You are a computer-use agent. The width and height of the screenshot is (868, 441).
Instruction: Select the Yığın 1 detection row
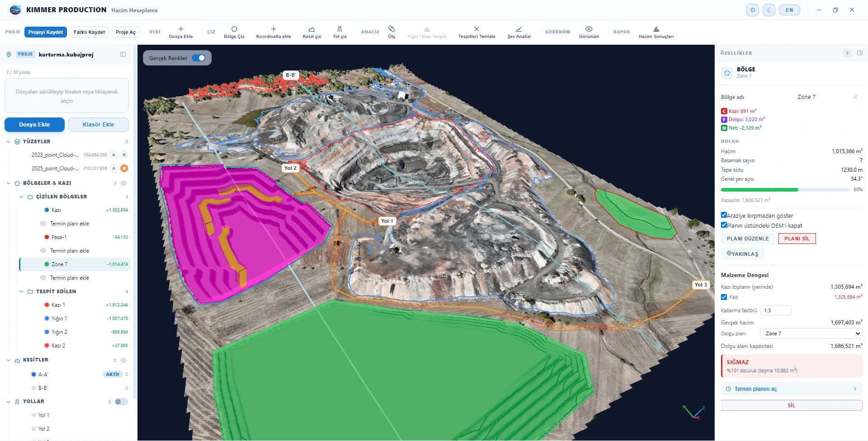75,319
